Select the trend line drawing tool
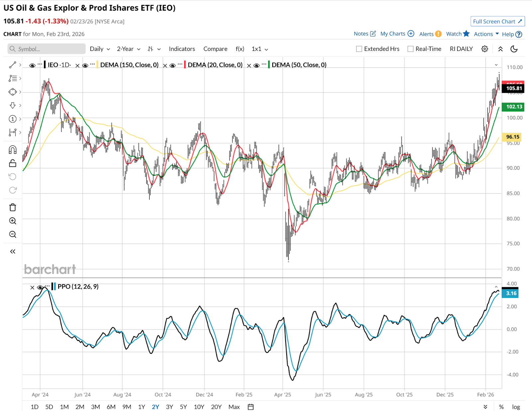The image size is (532, 411). click(13, 65)
